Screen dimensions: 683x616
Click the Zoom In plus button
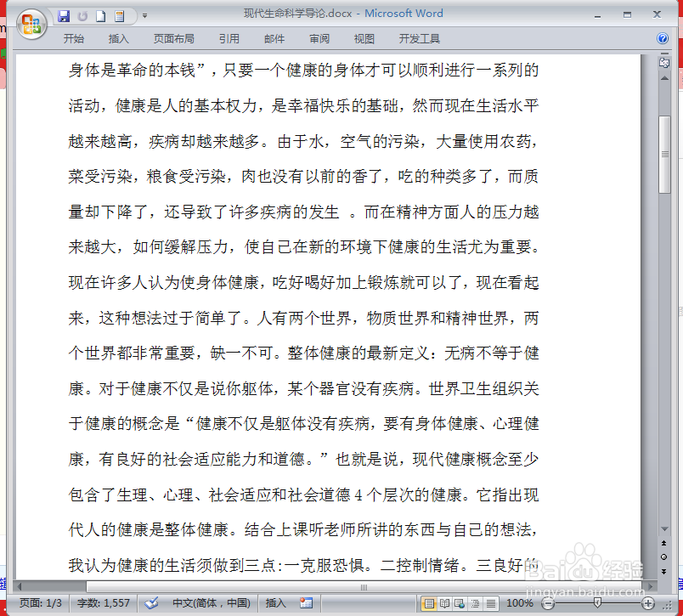(x=648, y=603)
